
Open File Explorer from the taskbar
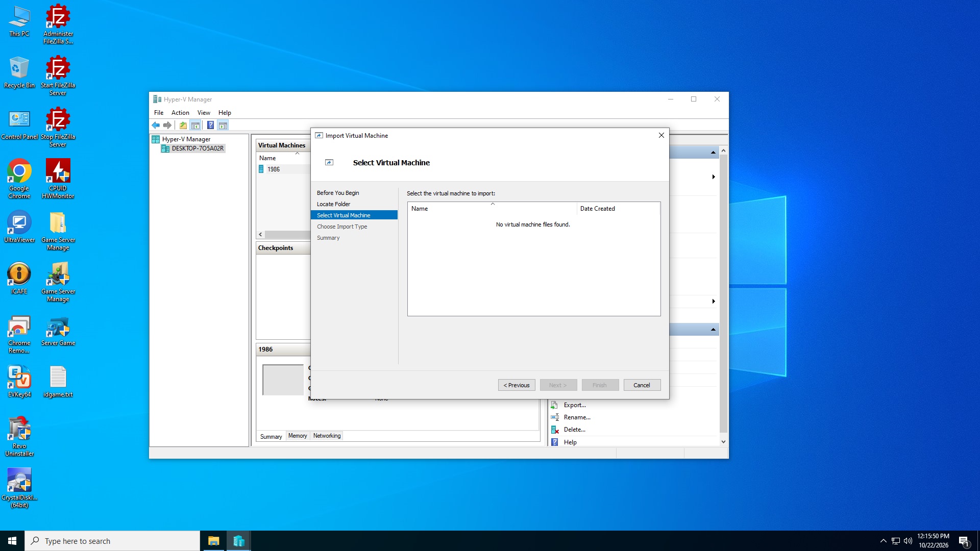click(214, 541)
